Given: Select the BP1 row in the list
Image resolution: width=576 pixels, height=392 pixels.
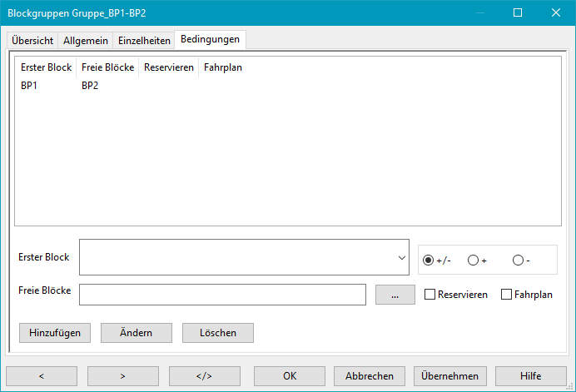Looking at the screenshot, I should [x=30, y=85].
